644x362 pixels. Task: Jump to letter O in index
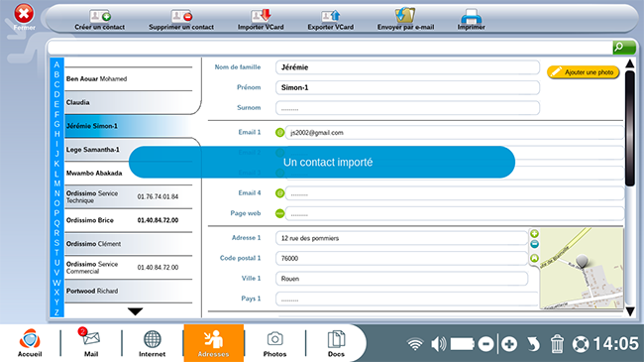(x=56, y=202)
